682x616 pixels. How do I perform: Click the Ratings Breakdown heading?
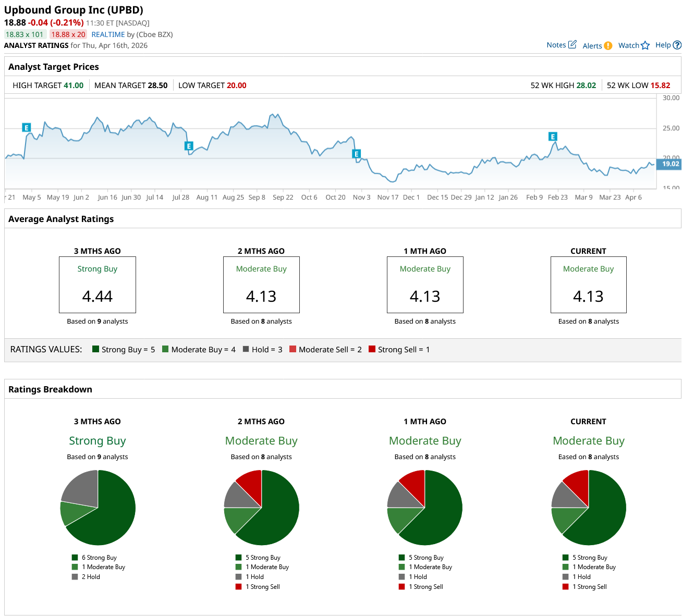coord(50,389)
